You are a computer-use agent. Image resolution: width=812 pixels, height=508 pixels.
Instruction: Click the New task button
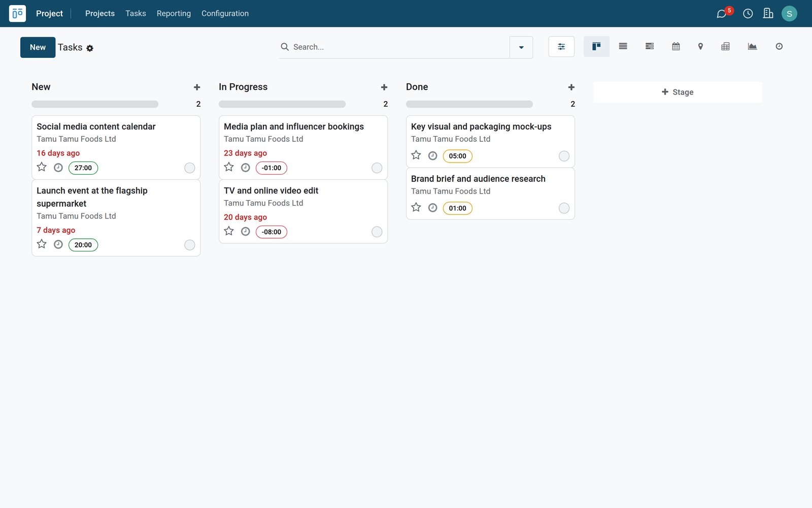coord(38,47)
